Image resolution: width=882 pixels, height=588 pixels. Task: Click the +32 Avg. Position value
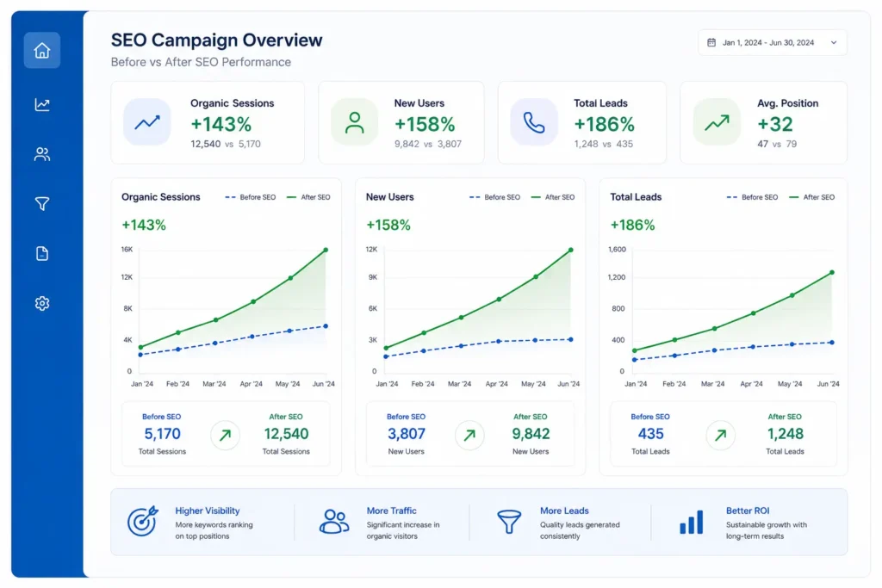(x=774, y=124)
